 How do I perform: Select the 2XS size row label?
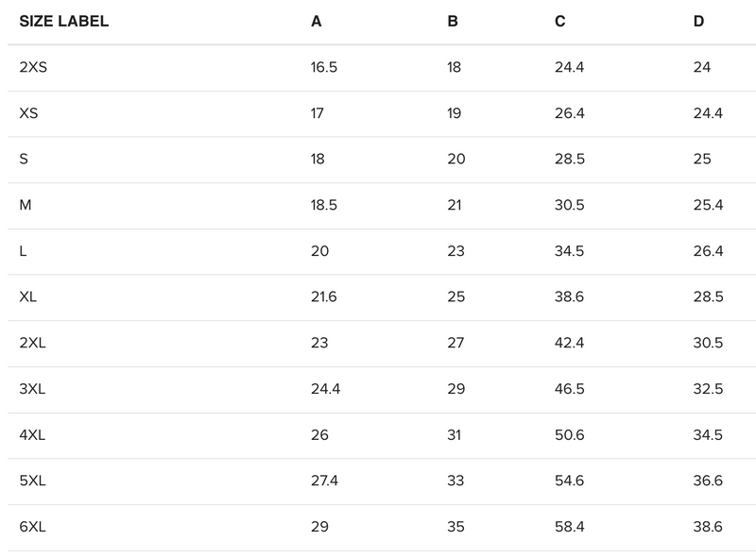coord(32,67)
